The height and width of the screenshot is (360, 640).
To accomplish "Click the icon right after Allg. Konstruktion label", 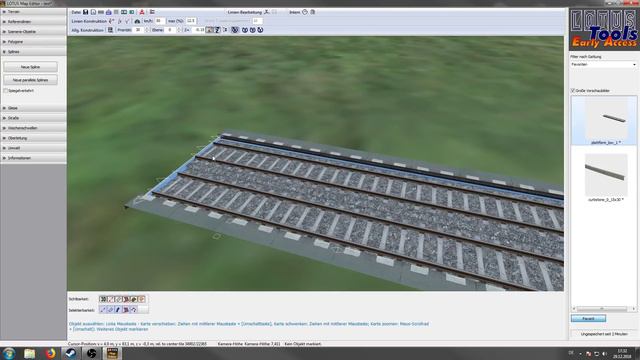I will tap(110, 30).
